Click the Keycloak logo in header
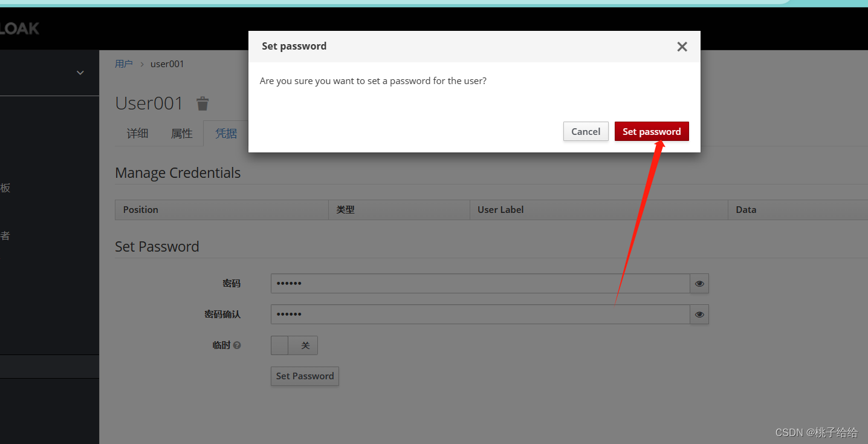This screenshot has height=444, width=868. (19, 28)
